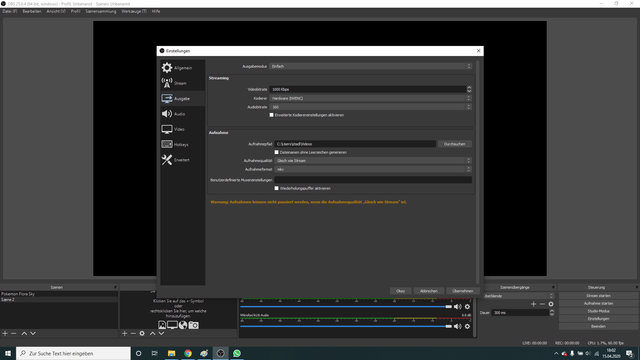The height and width of the screenshot is (360, 640).
Task: Click Stream starten in Steuerung panel
Action: 598,296
